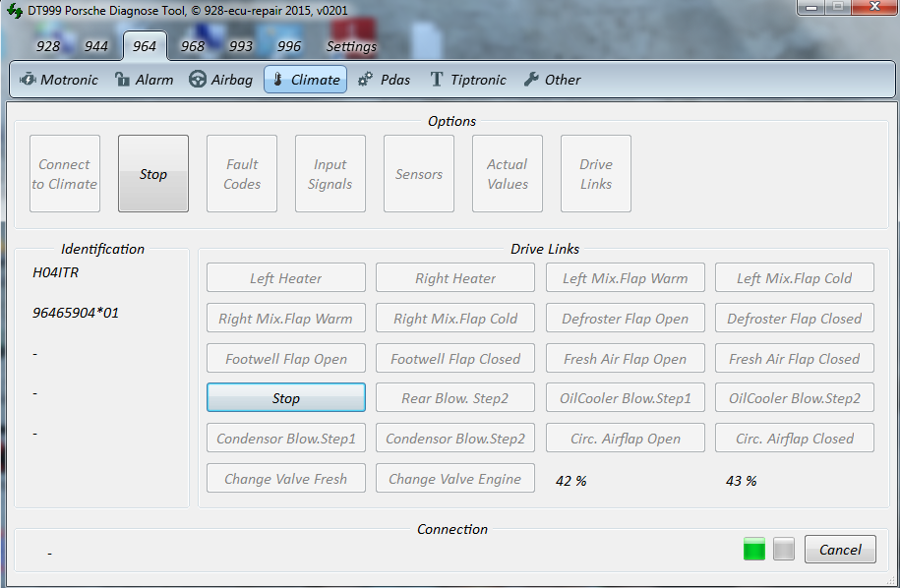Click the gray connection status indicator
This screenshot has width=900, height=588.
(x=783, y=550)
